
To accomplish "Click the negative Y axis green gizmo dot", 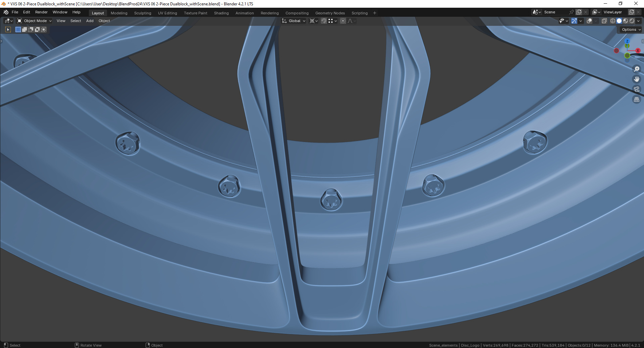I will (x=627, y=56).
